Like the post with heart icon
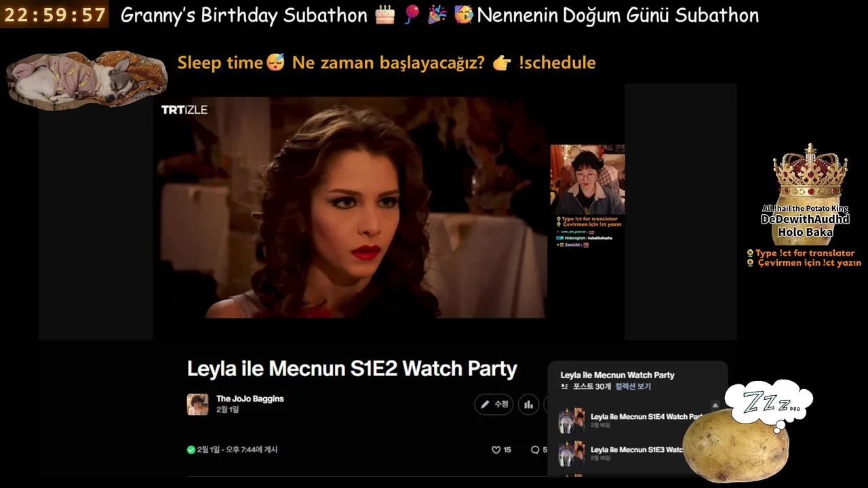The height and width of the screenshot is (488, 868). click(496, 450)
